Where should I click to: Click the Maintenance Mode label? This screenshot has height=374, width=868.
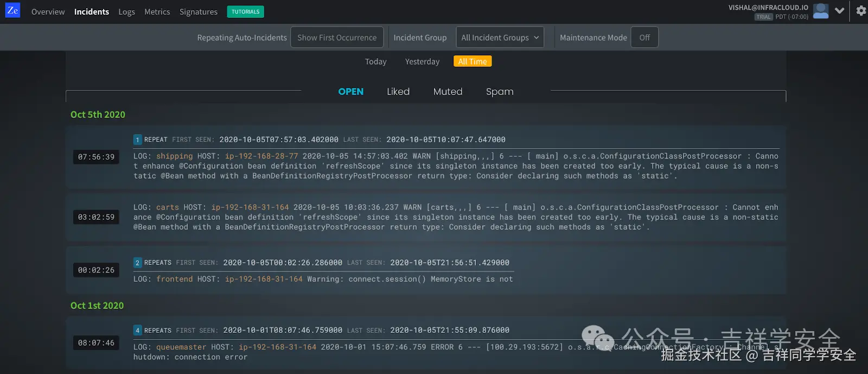tap(593, 37)
